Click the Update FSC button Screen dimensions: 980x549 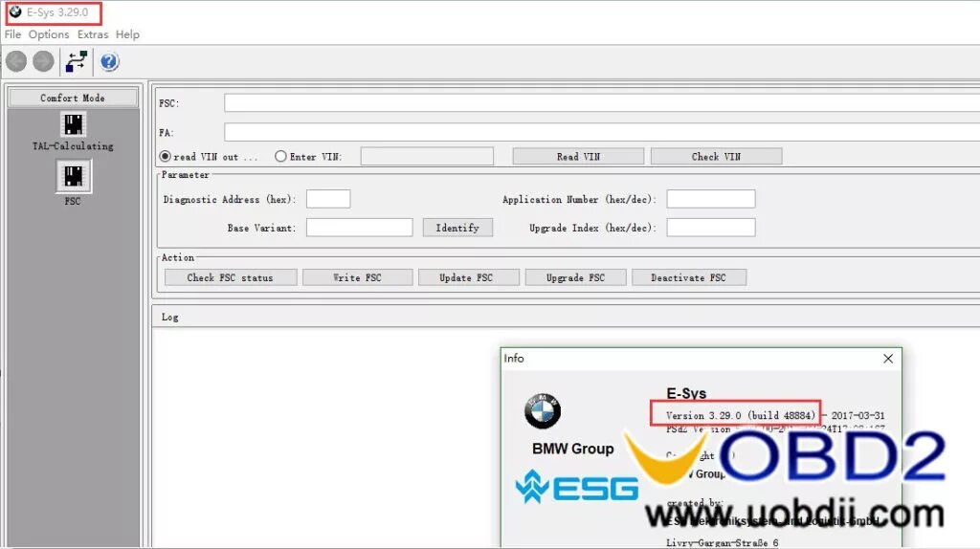click(x=469, y=277)
